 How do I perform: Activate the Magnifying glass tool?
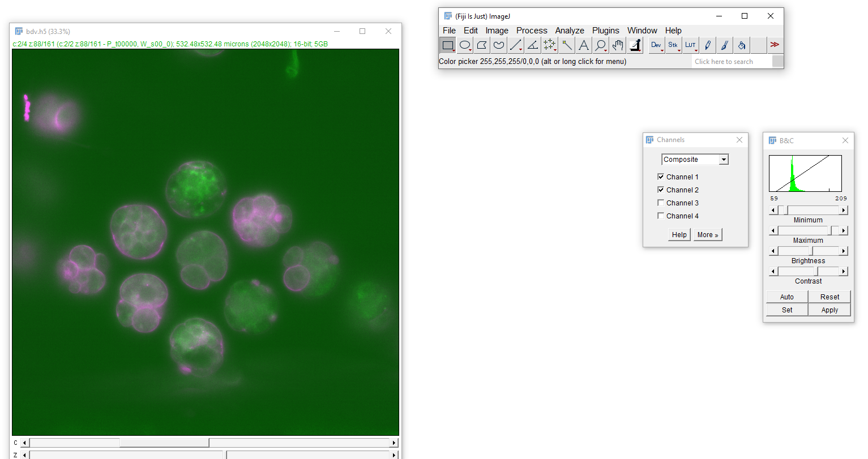coord(600,45)
